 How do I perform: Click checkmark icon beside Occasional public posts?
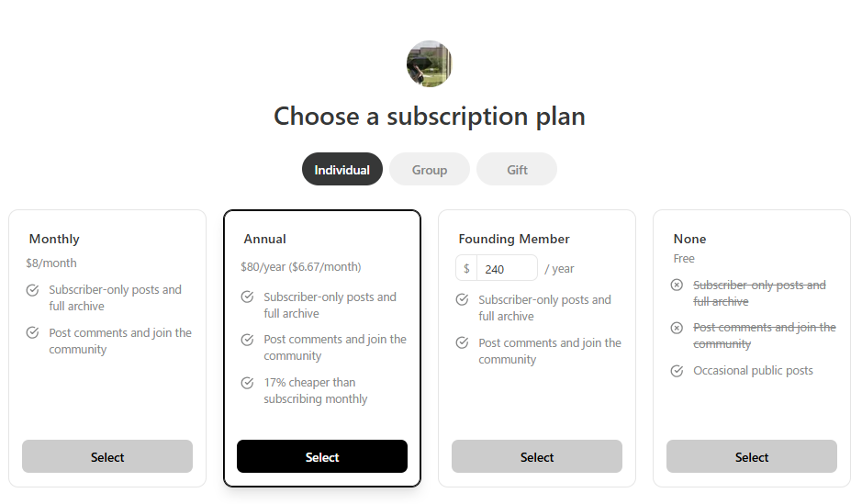[x=677, y=371]
